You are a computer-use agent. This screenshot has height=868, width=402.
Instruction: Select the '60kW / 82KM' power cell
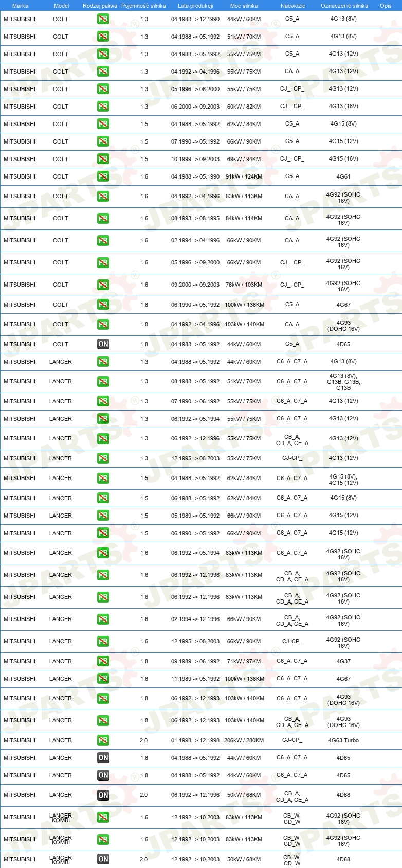click(x=244, y=107)
